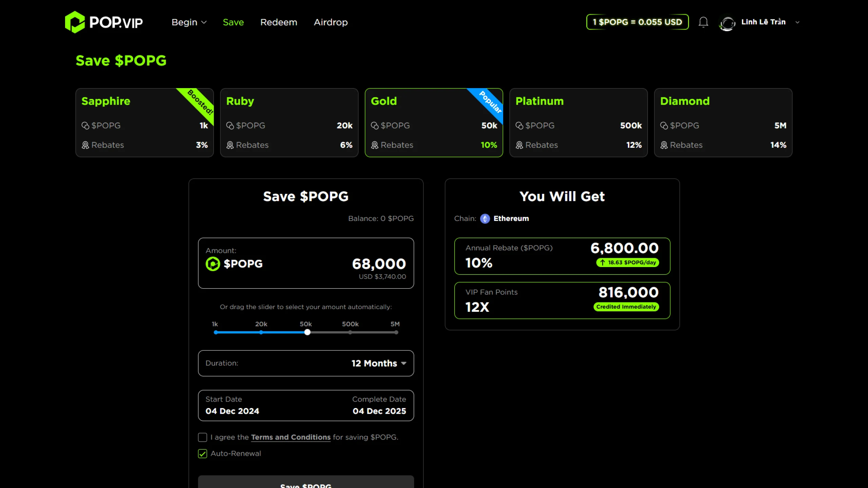Image resolution: width=868 pixels, height=488 pixels.
Task: Click the user avatar icon
Action: click(727, 23)
